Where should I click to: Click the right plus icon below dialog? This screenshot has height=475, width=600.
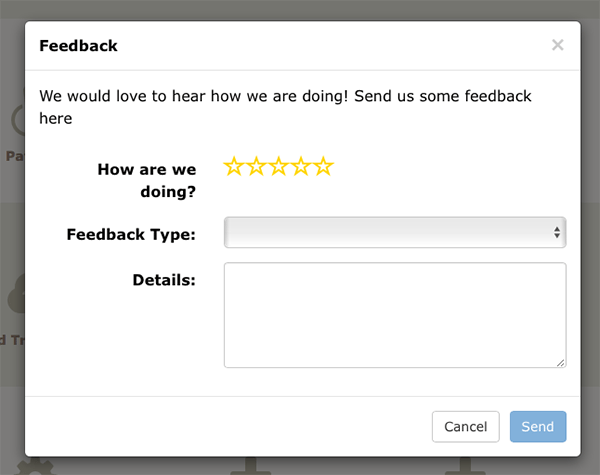tap(465, 466)
